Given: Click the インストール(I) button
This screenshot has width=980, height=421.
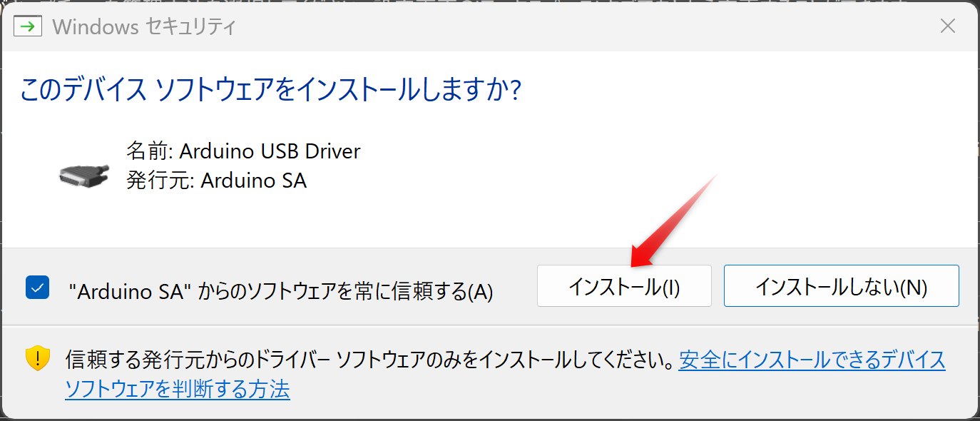Looking at the screenshot, I should coord(624,286).
